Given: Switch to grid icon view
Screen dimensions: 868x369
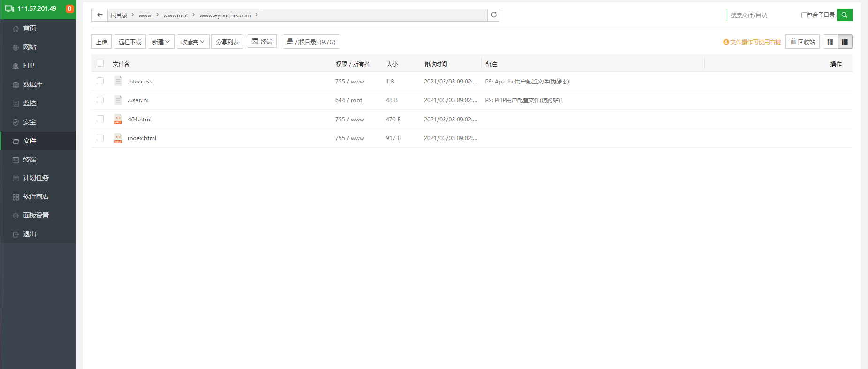Looking at the screenshot, I should tap(830, 42).
